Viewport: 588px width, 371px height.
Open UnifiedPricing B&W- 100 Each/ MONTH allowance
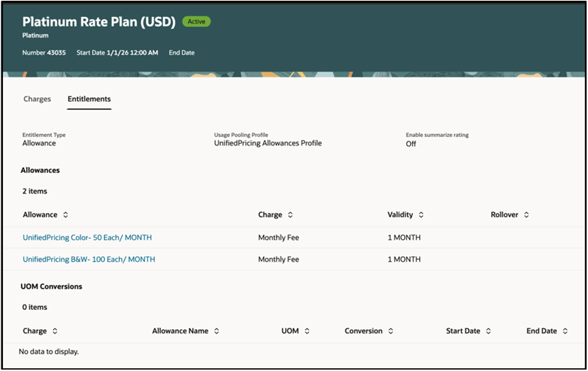tap(89, 259)
